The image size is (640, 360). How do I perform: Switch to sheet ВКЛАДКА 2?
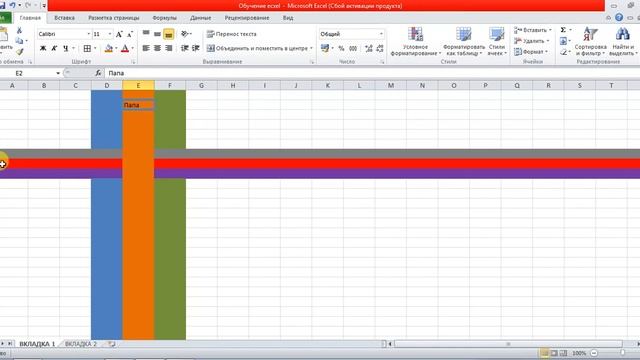point(81,344)
